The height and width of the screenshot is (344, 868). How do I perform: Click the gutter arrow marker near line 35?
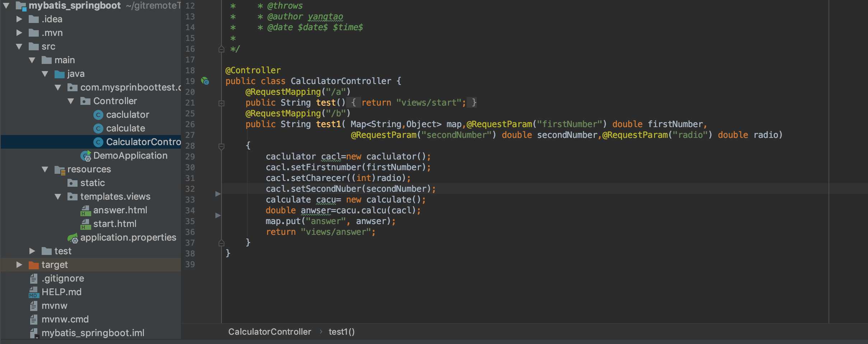point(218,215)
